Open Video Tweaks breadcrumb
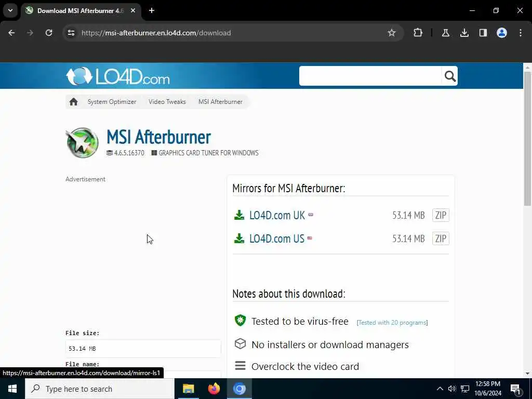Screen dimensions: 532x399 tap(167, 102)
